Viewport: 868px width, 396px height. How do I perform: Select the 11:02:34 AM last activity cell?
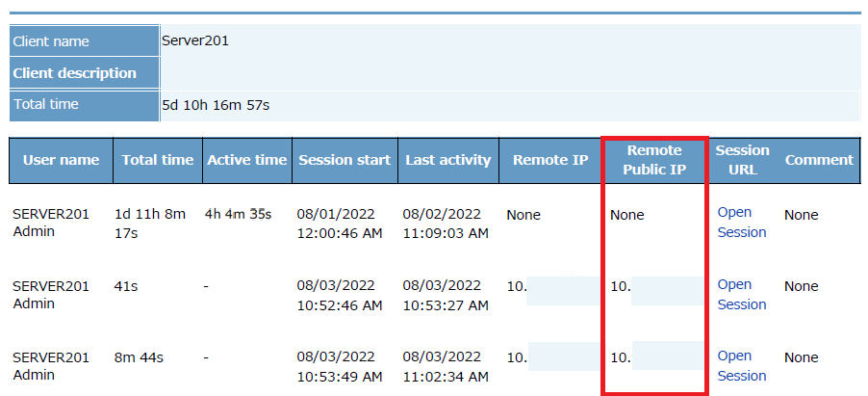[x=446, y=376]
